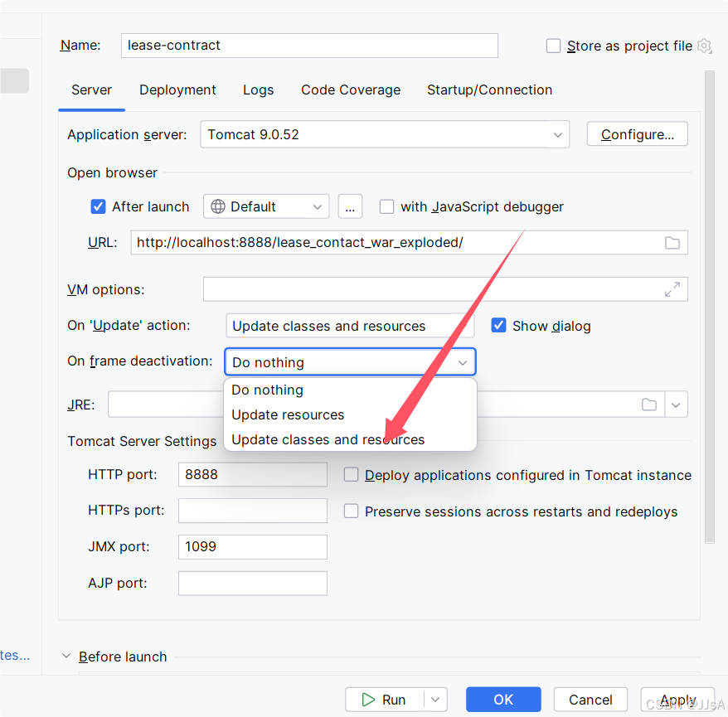Click the folder icon in the JRE field

click(648, 405)
